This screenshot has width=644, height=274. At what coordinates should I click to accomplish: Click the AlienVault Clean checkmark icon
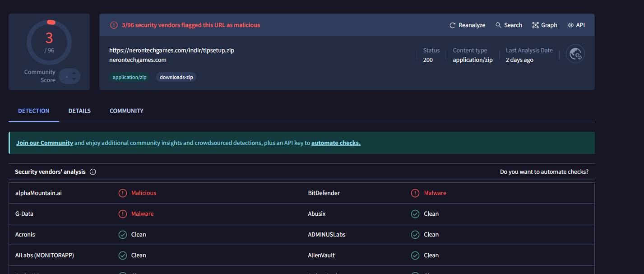coord(415,255)
